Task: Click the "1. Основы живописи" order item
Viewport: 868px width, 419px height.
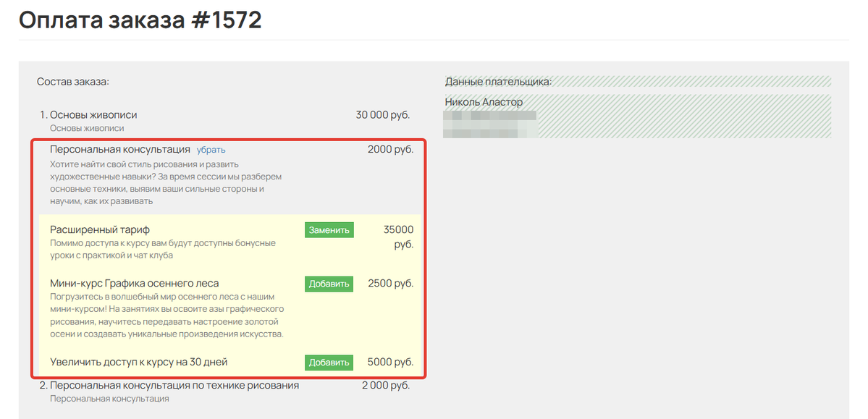Action: (88, 115)
